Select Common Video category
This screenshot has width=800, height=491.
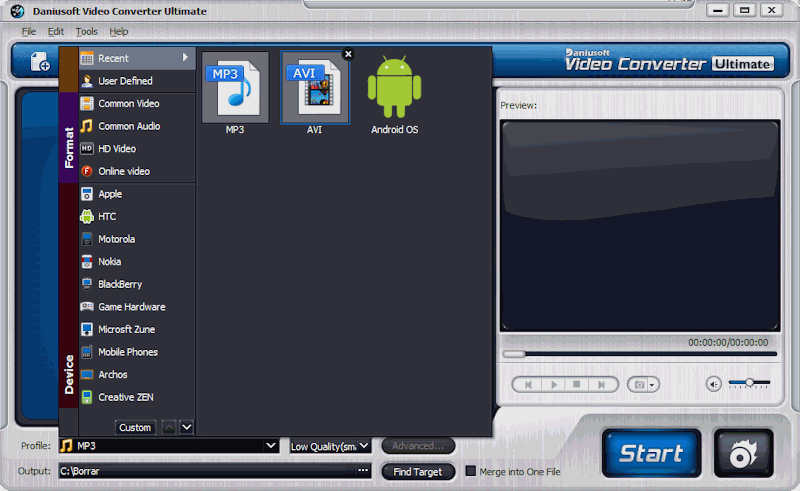[x=137, y=104]
